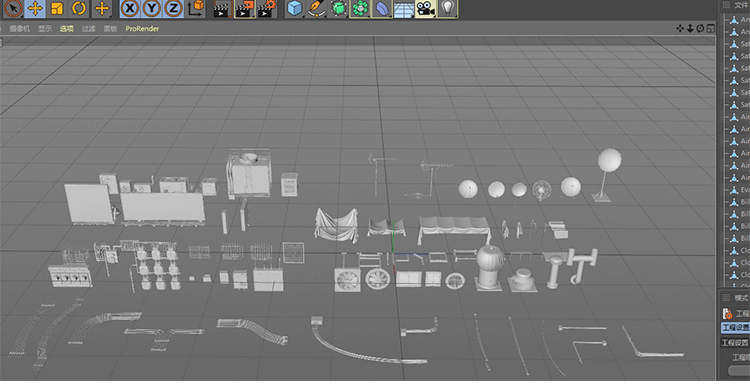Activate the Scale tool icon
The image size is (750, 387).
[x=57, y=9]
